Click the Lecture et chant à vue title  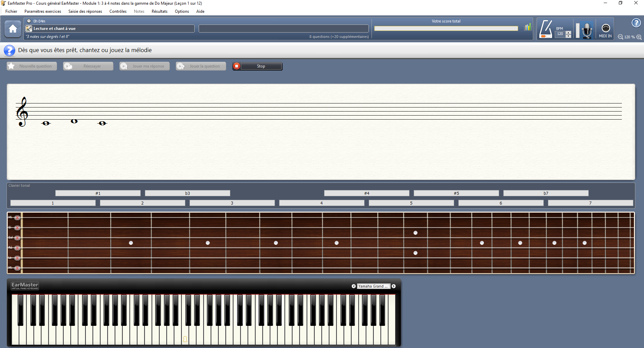pos(54,29)
